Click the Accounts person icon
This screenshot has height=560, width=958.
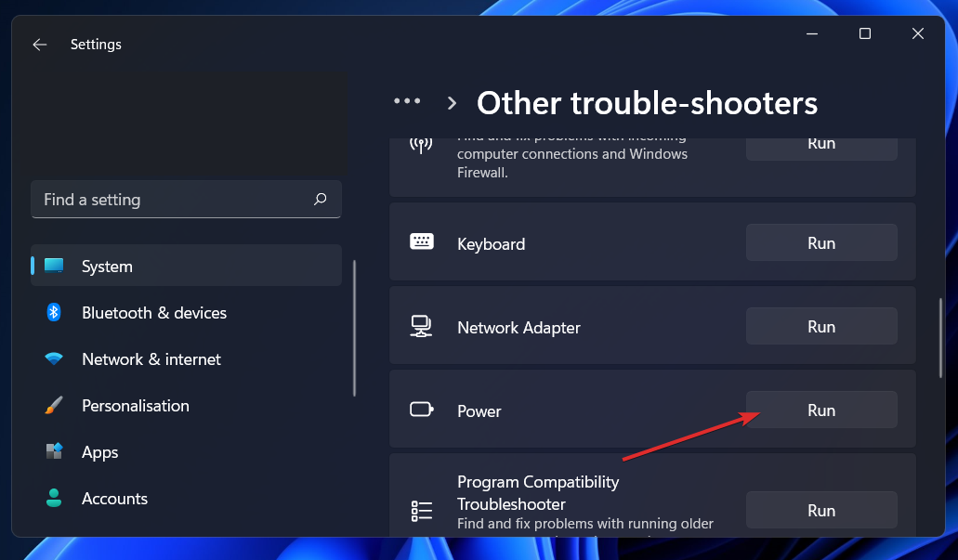54,498
